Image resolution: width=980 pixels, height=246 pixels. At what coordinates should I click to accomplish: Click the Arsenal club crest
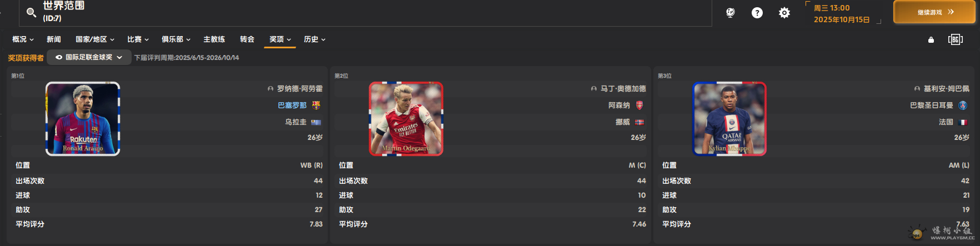[639, 105]
